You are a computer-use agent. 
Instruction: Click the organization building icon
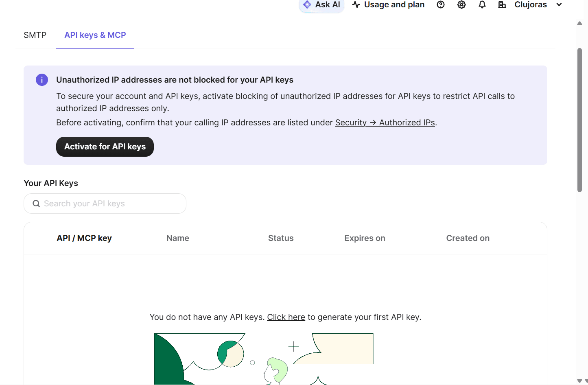502,4
